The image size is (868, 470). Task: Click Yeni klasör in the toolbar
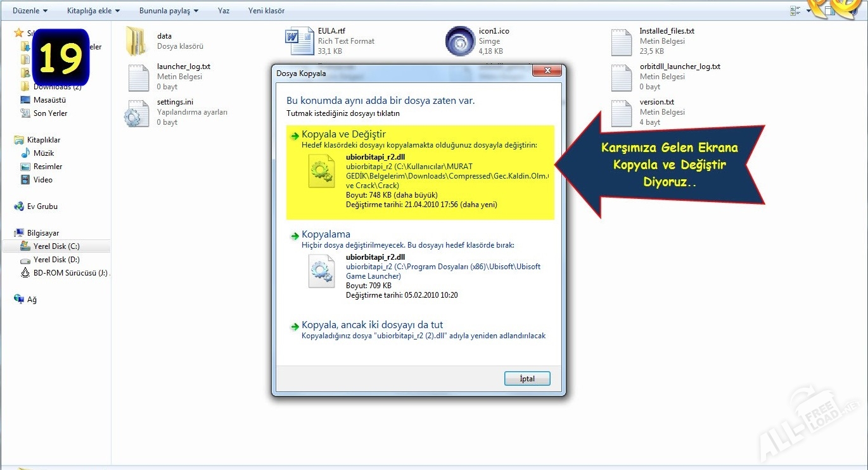265,11
